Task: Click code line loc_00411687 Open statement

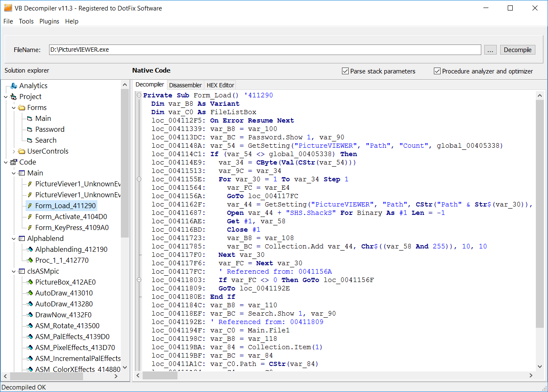Action: 298,213
